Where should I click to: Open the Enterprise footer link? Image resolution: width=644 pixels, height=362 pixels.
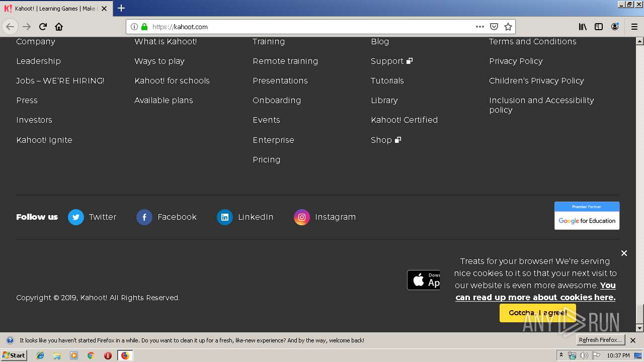pos(273,140)
